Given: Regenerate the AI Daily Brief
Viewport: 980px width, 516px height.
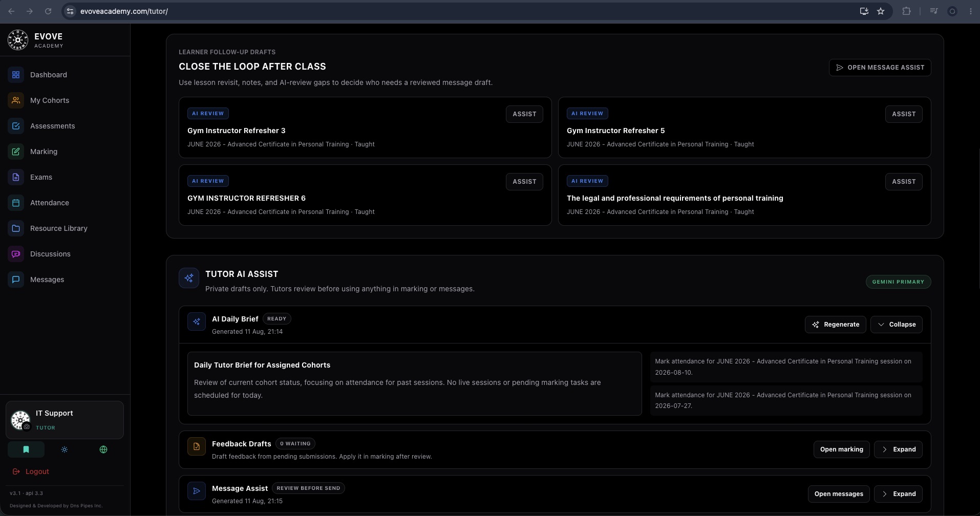Looking at the screenshot, I should (836, 325).
